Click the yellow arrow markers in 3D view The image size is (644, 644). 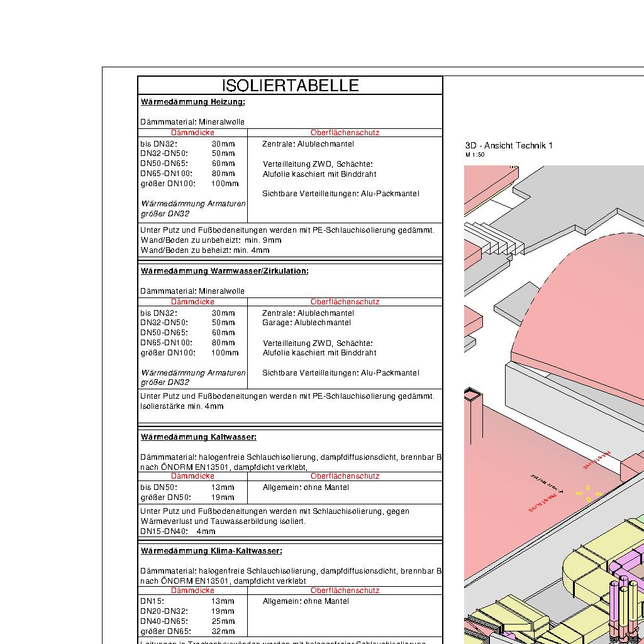pos(588,493)
